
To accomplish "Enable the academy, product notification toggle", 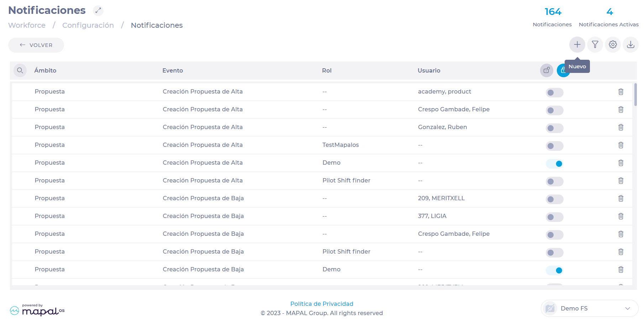I will coord(555,92).
